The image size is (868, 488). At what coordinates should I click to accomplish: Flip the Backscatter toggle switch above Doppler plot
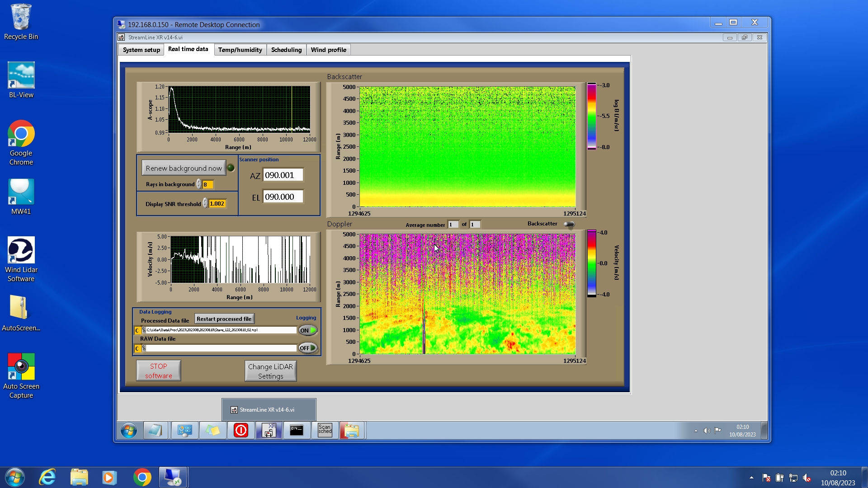[569, 224]
